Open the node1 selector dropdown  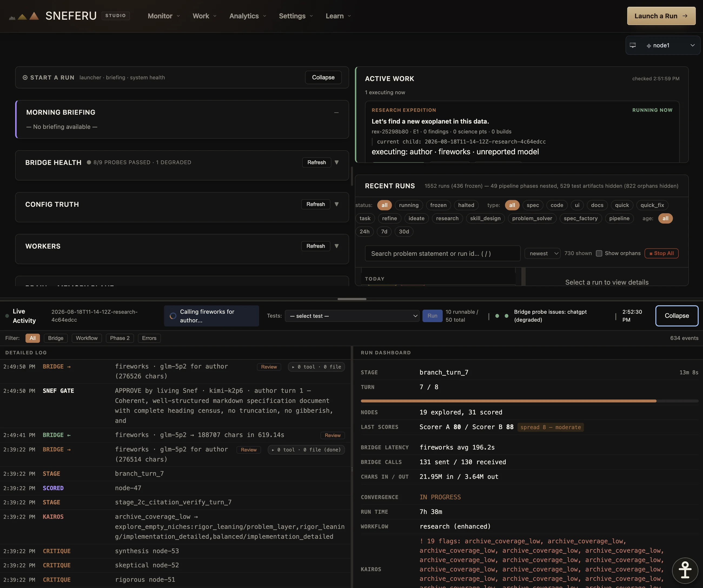pyautogui.click(x=662, y=45)
